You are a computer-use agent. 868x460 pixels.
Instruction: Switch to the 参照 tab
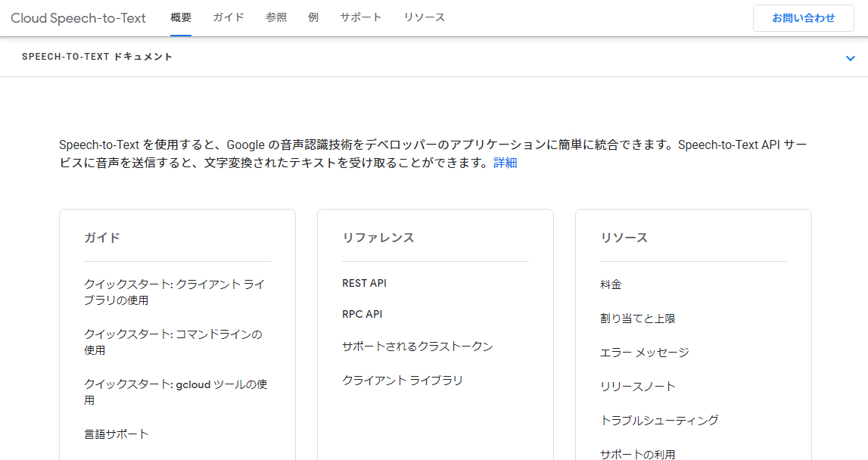(276, 17)
